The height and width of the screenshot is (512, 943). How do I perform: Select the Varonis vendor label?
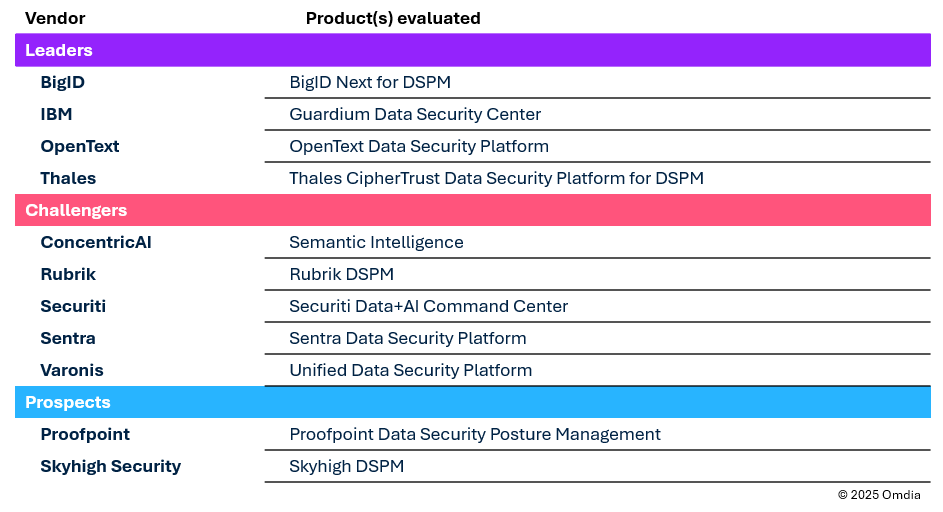[72, 370]
